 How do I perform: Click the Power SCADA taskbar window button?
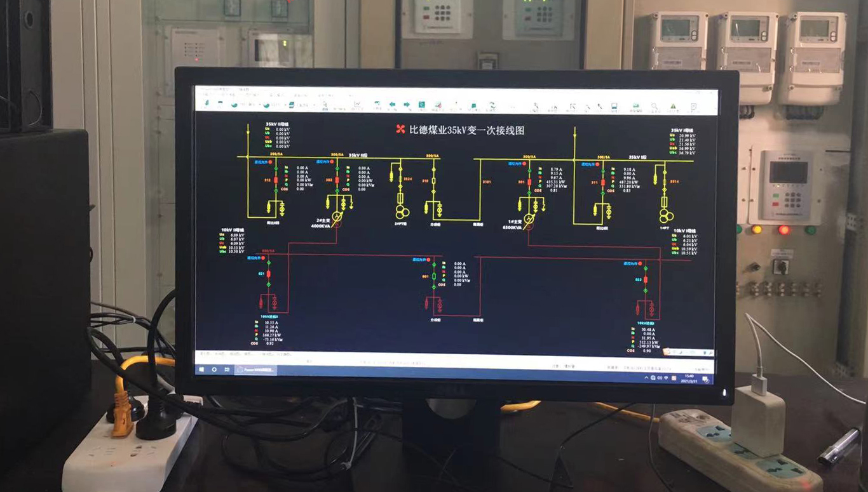pos(255,369)
